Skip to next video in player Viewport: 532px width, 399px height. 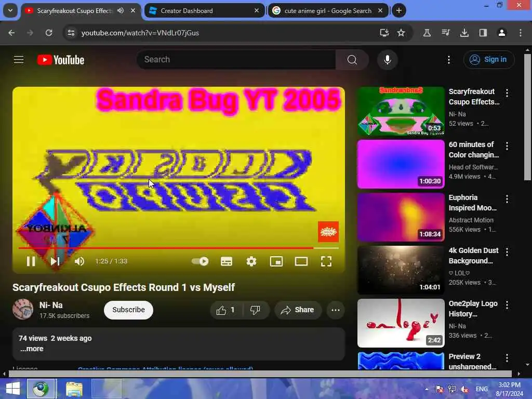click(55, 261)
